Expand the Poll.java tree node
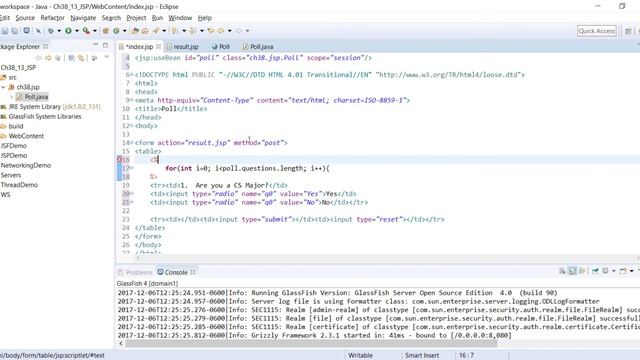The image size is (640, 360). [11, 97]
